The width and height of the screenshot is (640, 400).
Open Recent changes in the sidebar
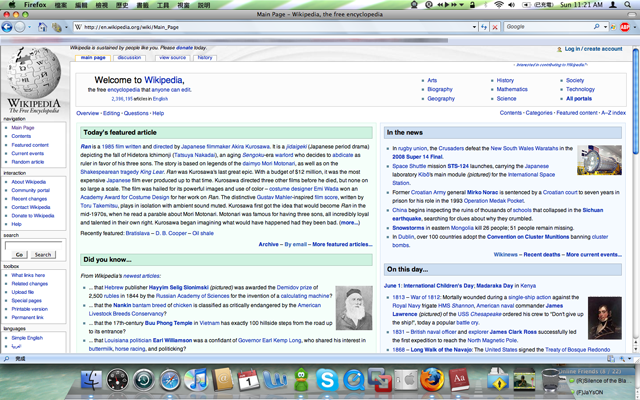(x=29, y=199)
